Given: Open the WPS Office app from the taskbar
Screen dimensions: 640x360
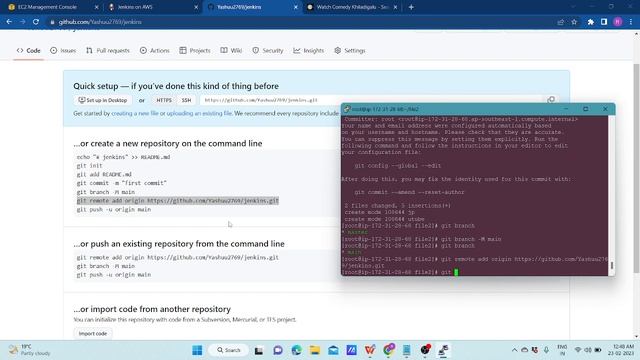Looking at the screenshot, I should (x=370, y=350).
